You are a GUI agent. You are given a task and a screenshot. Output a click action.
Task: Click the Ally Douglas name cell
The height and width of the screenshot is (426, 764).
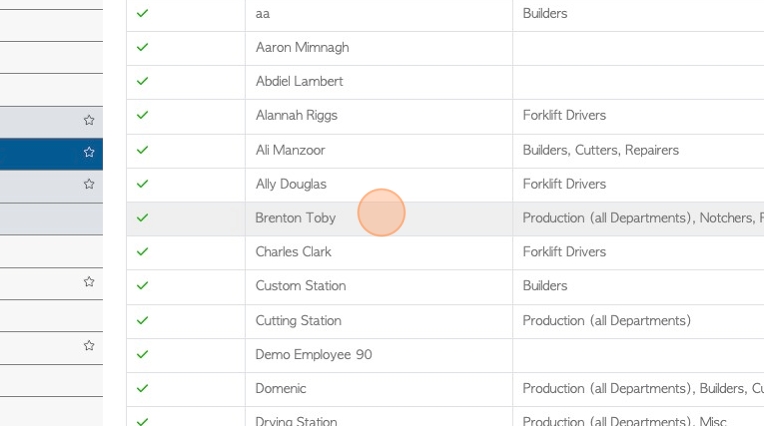point(379,185)
